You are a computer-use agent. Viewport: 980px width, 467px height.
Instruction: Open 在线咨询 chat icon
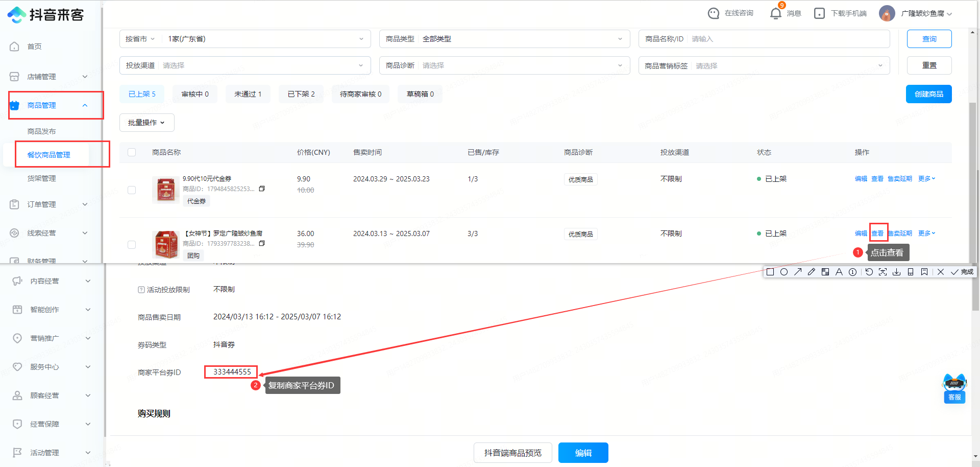click(x=714, y=13)
